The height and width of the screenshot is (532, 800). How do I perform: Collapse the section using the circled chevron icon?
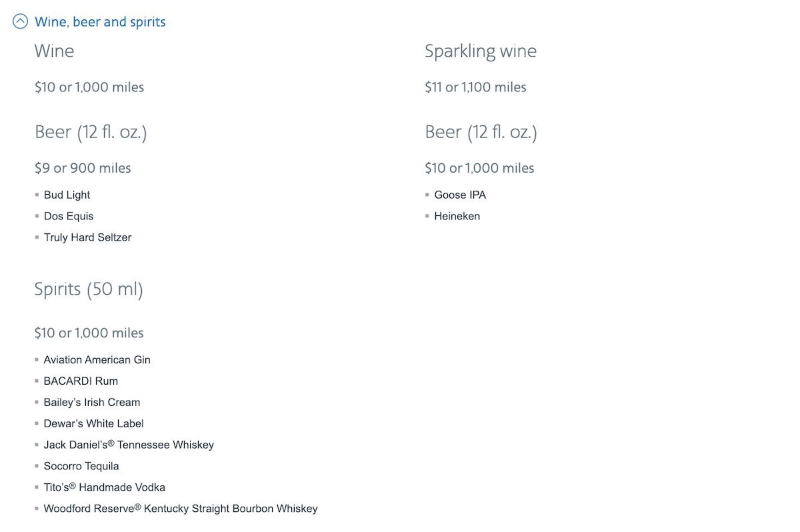pos(21,22)
